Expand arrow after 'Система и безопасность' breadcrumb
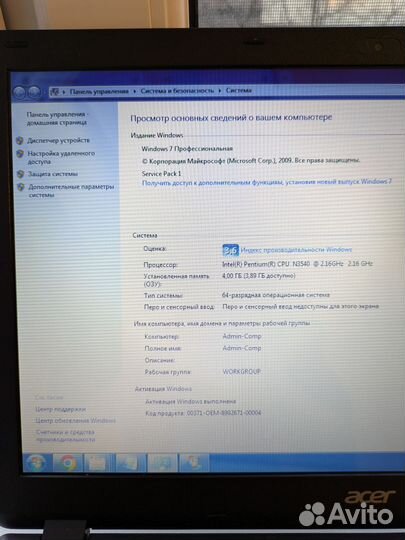405x540 pixels. point(220,91)
